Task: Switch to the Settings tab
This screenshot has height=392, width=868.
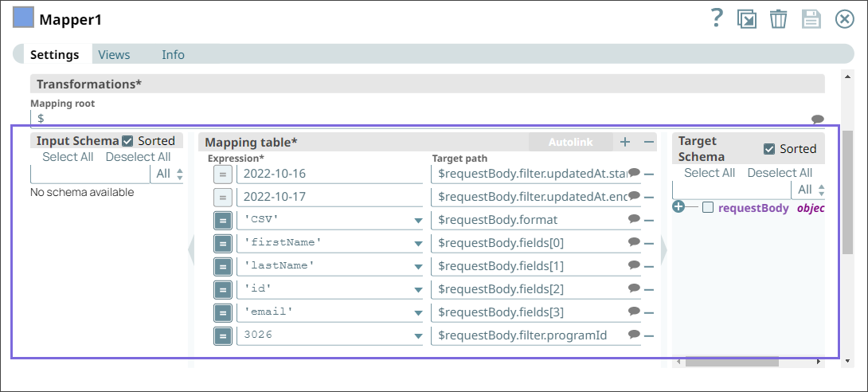Action: tap(54, 55)
